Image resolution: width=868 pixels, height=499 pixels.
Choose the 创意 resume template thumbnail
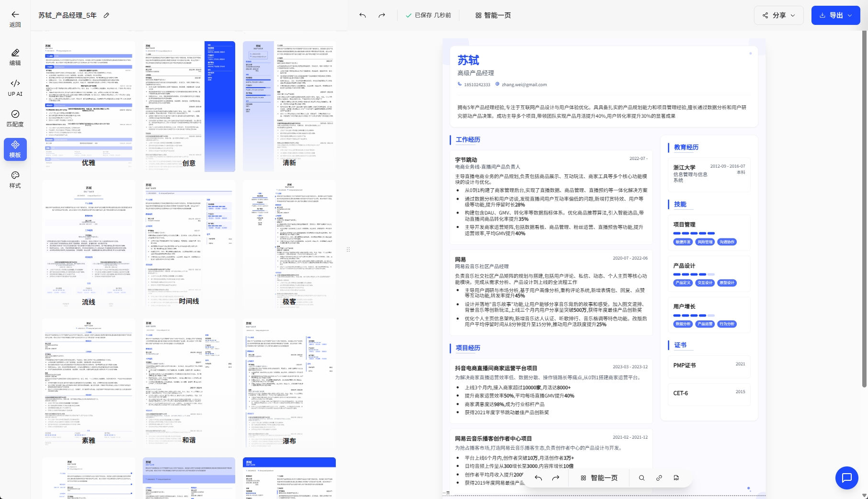point(189,106)
